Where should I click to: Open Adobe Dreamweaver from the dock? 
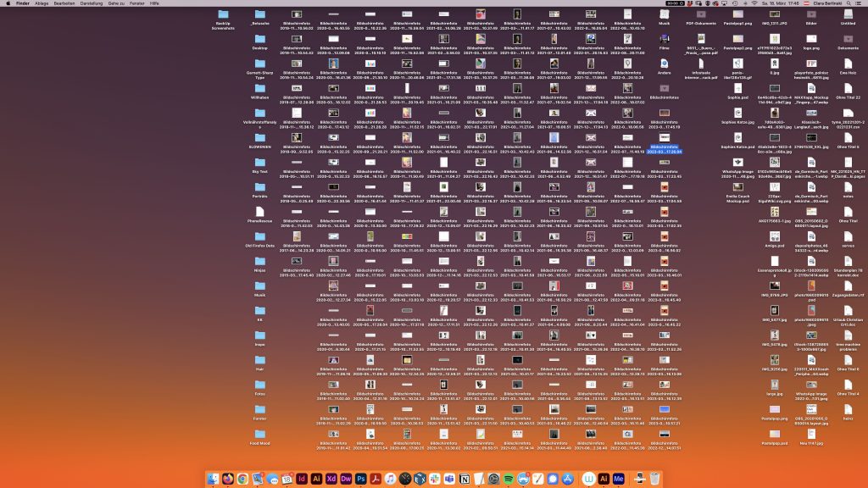(x=346, y=479)
